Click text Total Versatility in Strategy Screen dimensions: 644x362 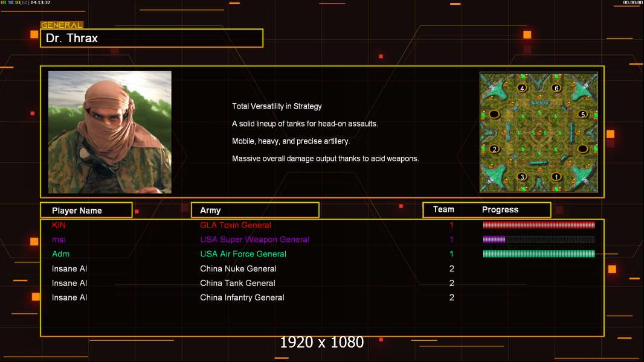coord(277,106)
